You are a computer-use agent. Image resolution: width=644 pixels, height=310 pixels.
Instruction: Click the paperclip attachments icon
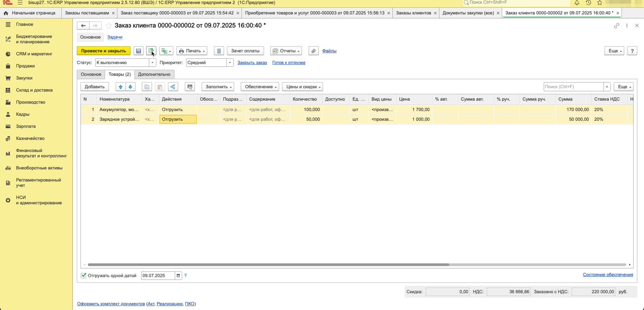click(x=314, y=51)
